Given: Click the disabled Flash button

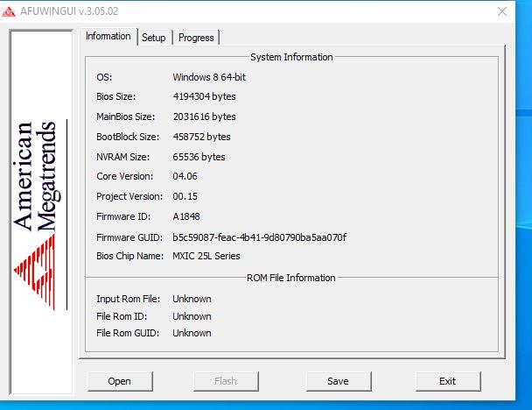Looking at the screenshot, I should [226, 381].
